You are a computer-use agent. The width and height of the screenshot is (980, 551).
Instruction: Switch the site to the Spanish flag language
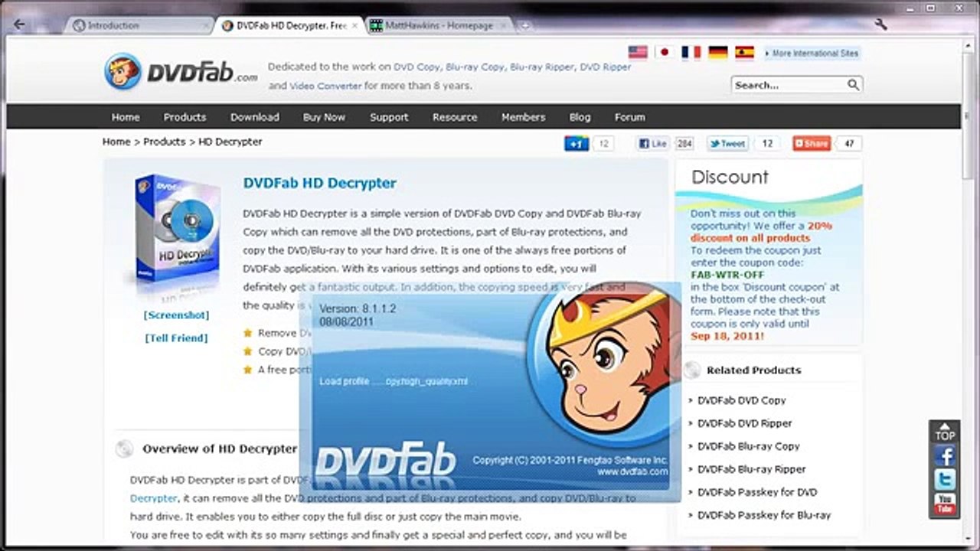click(745, 52)
